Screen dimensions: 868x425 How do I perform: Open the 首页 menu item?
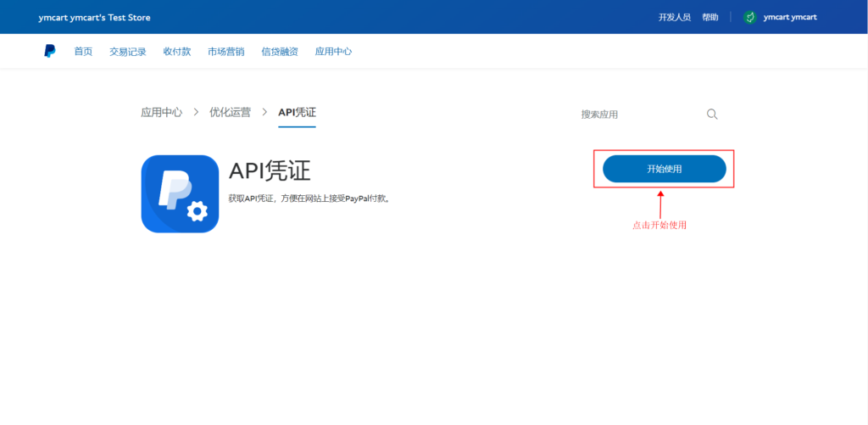click(x=83, y=52)
